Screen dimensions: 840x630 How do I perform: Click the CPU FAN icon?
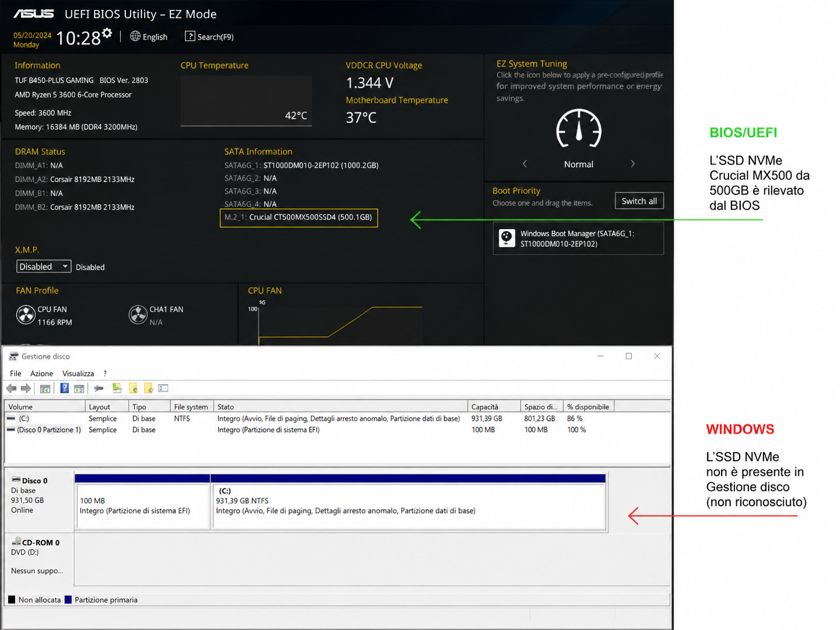click(x=26, y=315)
